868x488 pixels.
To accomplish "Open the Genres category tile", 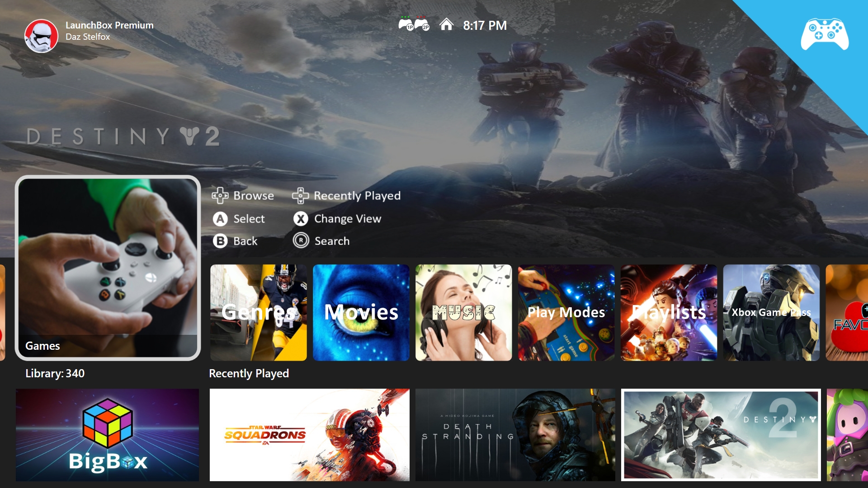I will (x=259, y=313).
